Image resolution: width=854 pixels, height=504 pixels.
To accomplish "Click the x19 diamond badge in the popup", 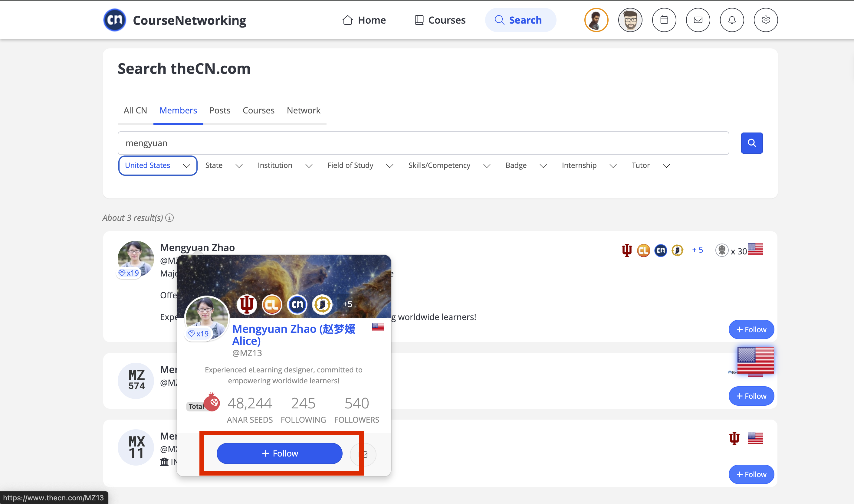I will (199, 334).
